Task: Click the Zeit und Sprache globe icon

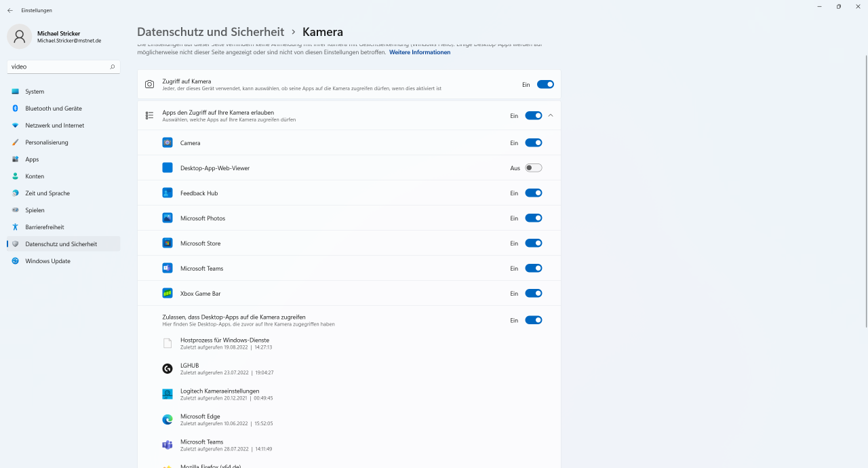Action: click(15, 193)
